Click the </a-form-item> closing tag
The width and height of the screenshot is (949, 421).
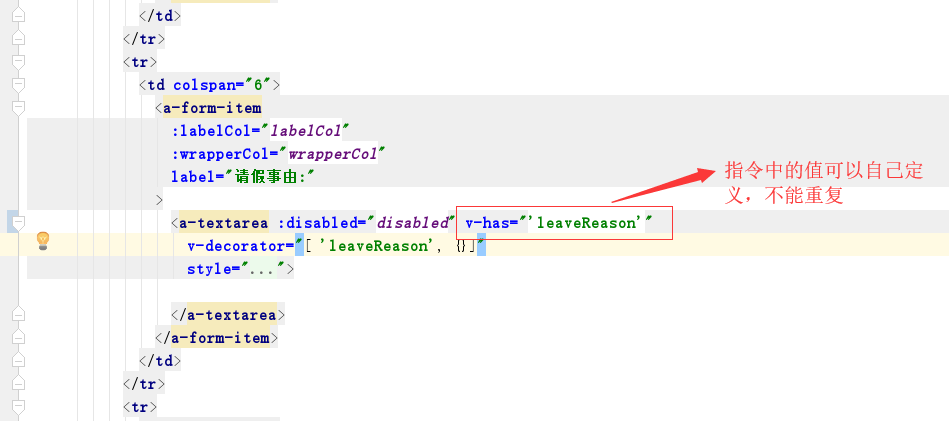[x=217, y=338]
